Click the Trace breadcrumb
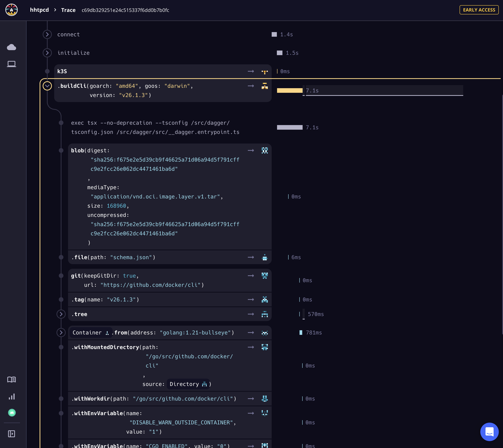 tap(68, 10)
